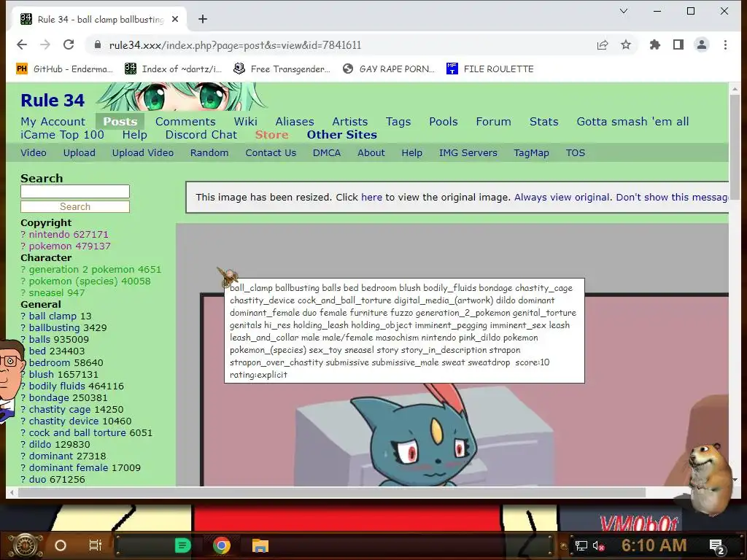Click the browser forward arrow
The height and width of the screenshot is (560, 747).
coord(45,44)
